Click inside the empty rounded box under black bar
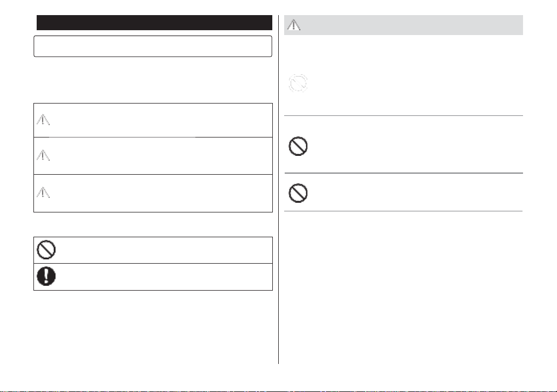Image resolution: width=557 pixels, height=392 pixels. (x=153, y=46)
